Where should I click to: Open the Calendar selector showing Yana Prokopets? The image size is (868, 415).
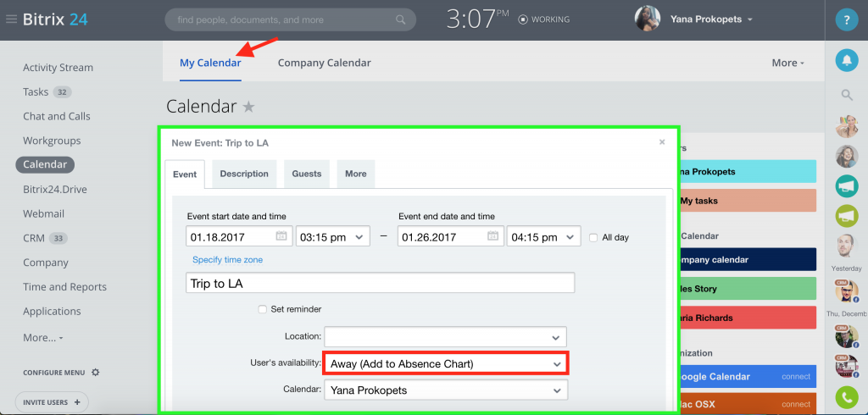coord(446,390)
